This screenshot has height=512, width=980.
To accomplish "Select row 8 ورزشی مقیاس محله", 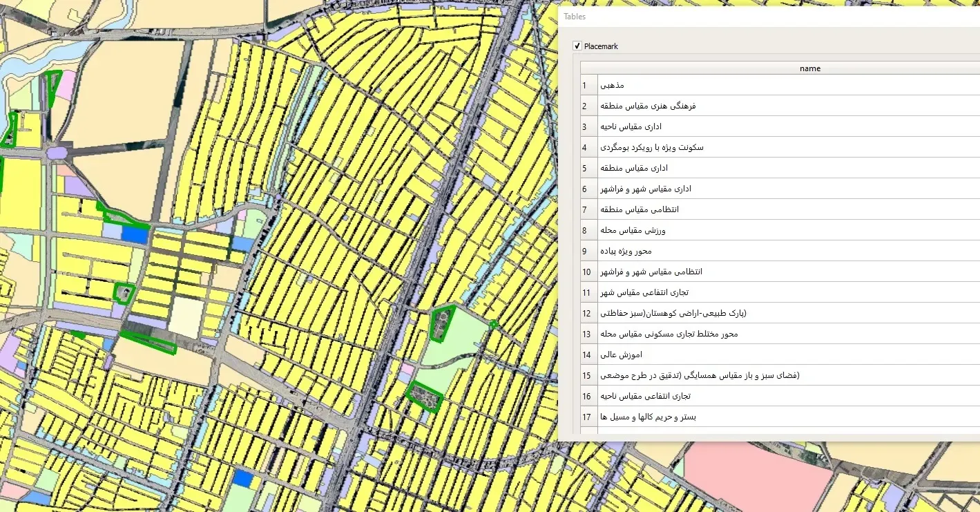I will coord(760,230).
